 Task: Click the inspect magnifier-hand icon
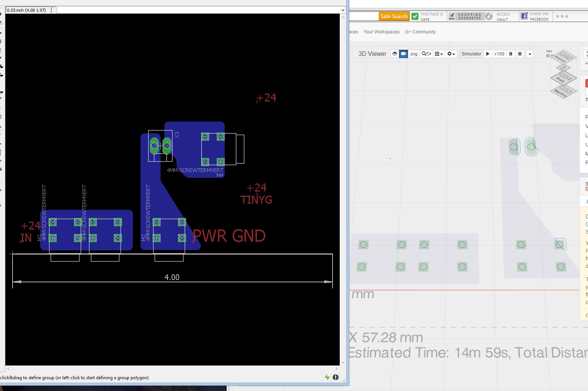click(426, 54)
